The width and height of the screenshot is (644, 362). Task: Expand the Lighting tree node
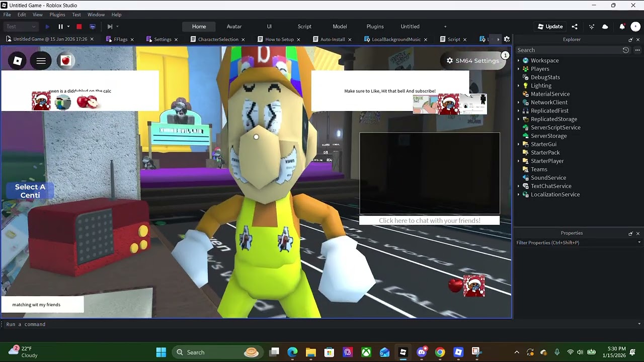pos(519,85)
